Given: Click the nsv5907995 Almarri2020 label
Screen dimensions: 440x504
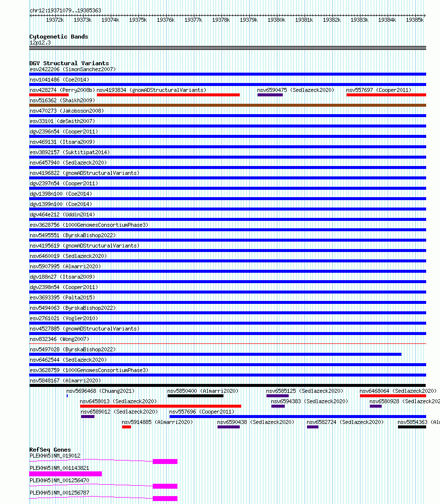Looking at the screenshot, I should (x=65, y=266).
